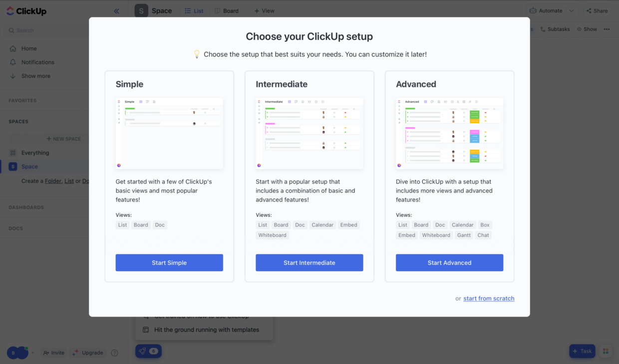Image resolution: width=619 pixels, height=364 pixels.
Task: Click the Upgrade button with sparkle icon
Action: [x=88, y=353]
